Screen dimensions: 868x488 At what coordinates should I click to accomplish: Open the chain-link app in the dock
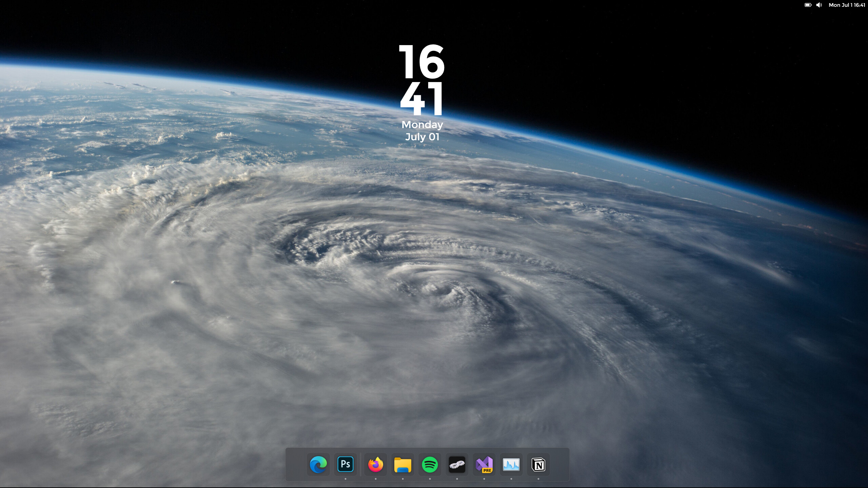click(x=457, y=465)
